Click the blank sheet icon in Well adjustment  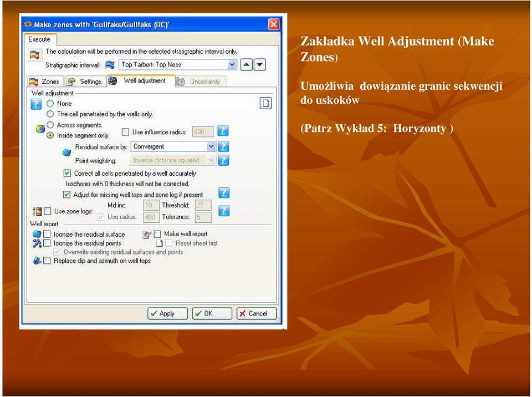[x=265, y=103]
